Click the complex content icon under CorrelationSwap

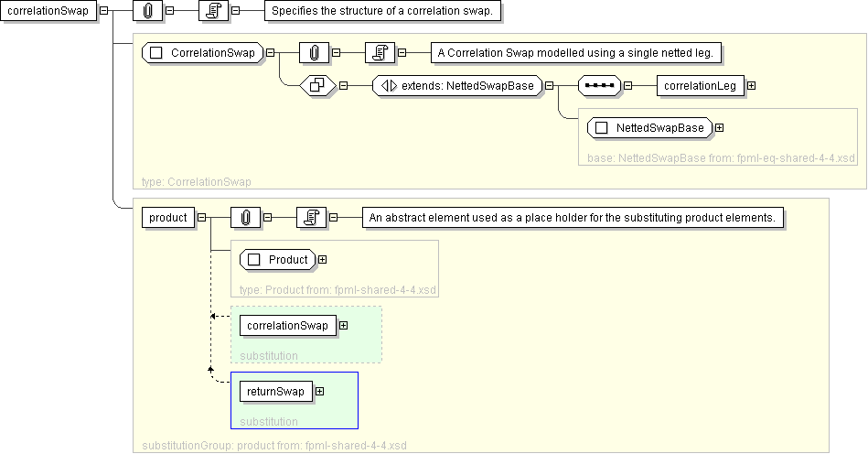[x=317, y=86]
